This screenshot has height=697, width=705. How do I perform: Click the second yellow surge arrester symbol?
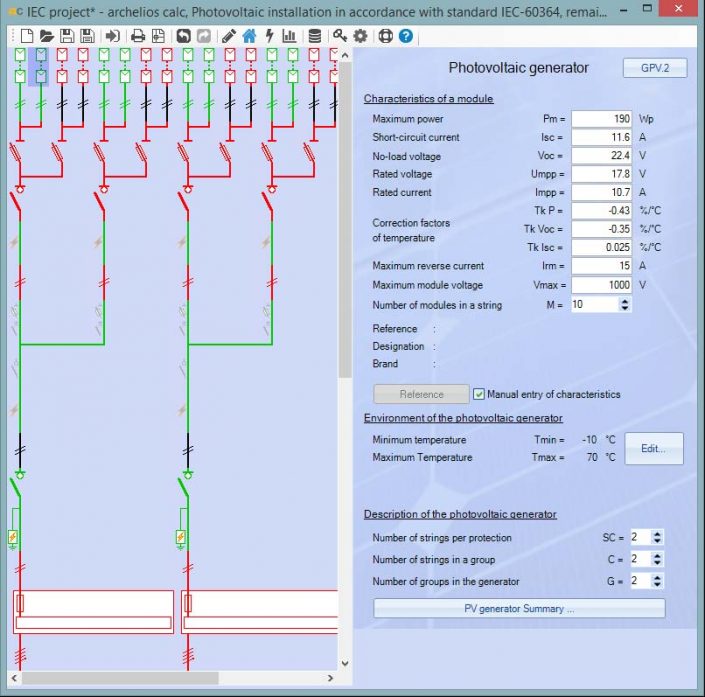[x=180, y=537]
